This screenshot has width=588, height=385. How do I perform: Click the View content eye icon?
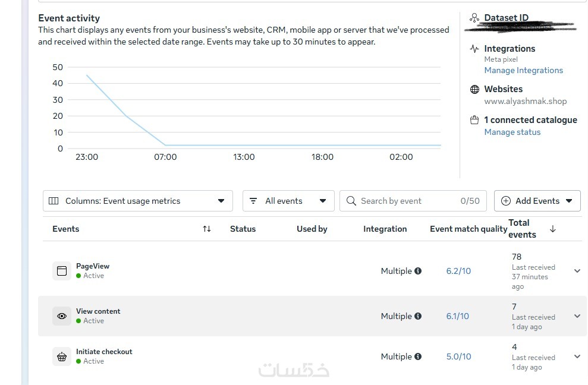click(62, 316)
